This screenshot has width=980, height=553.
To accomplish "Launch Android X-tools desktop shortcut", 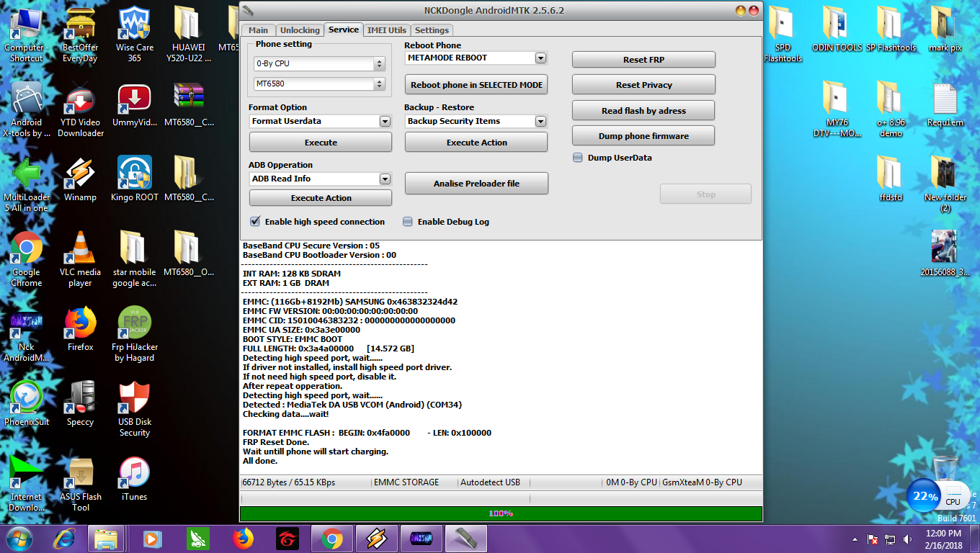I will [27, 109].
